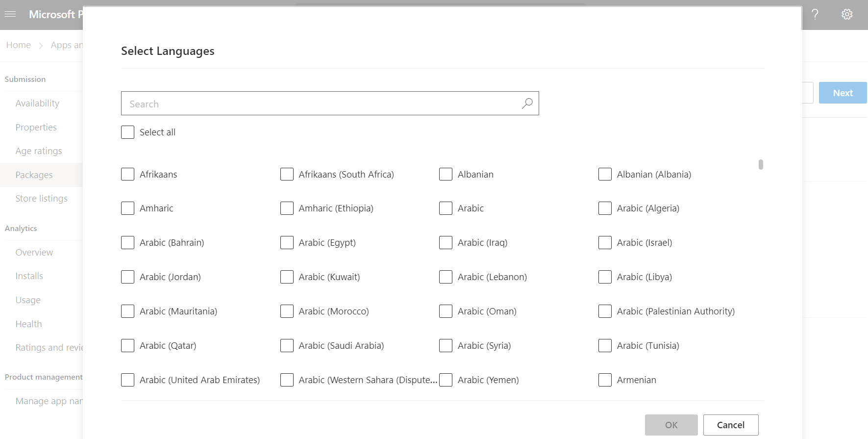Check the Afrikaans checkbox

click(127, 174)
